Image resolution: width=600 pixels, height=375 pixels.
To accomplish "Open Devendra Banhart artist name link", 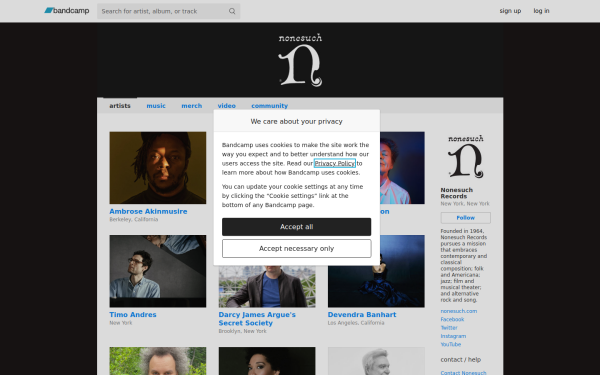I will pos(362,315).
